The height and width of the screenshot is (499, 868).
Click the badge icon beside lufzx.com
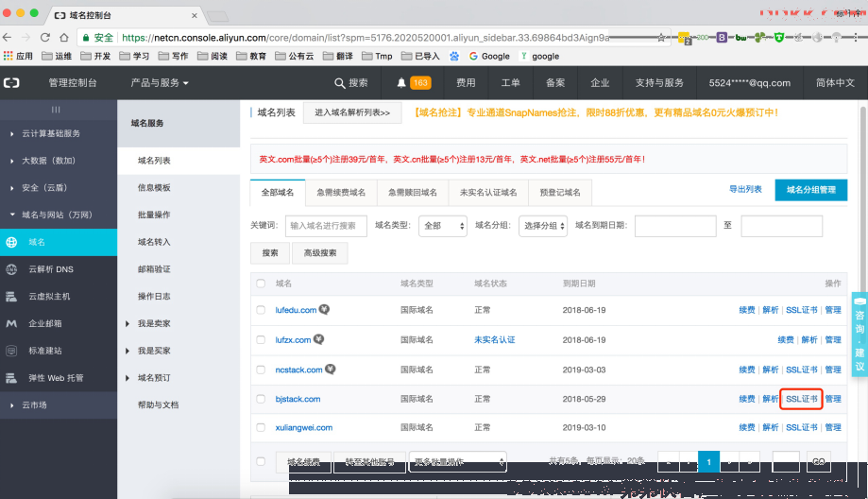tap(319, 339)
